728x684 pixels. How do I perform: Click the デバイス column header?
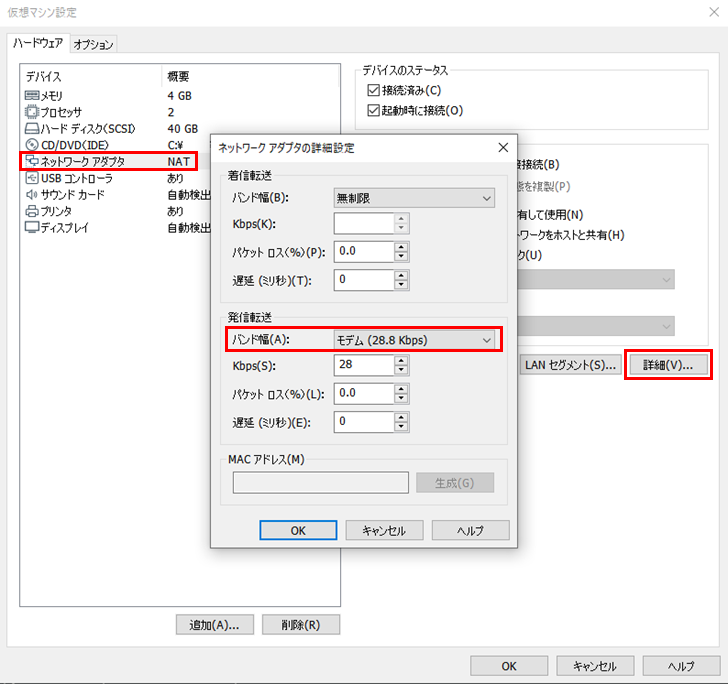pos(44,76)
